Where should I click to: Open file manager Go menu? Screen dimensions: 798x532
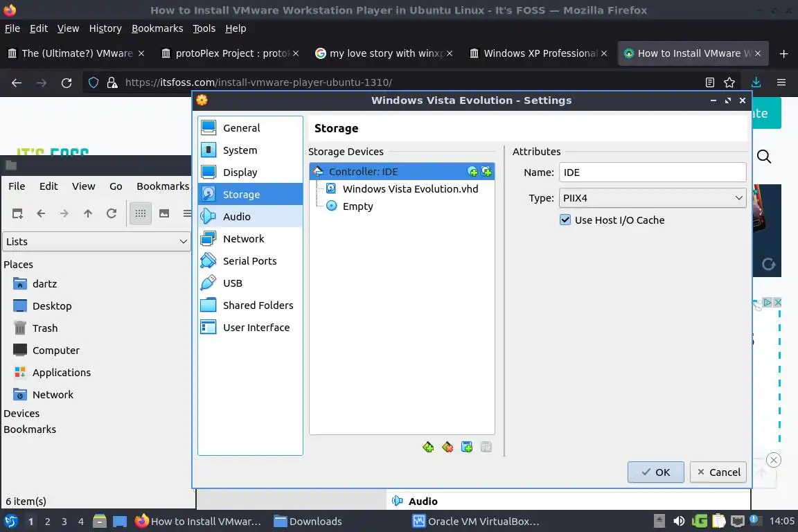116,186
